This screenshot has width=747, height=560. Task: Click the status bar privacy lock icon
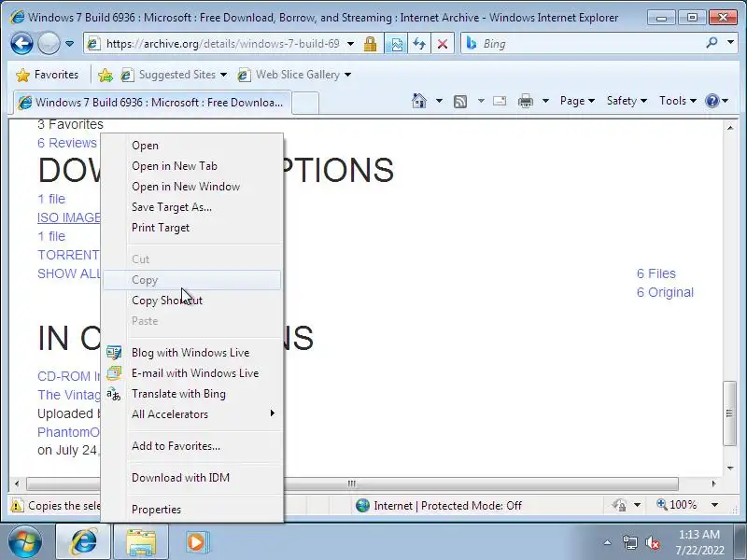pos(620,505)
